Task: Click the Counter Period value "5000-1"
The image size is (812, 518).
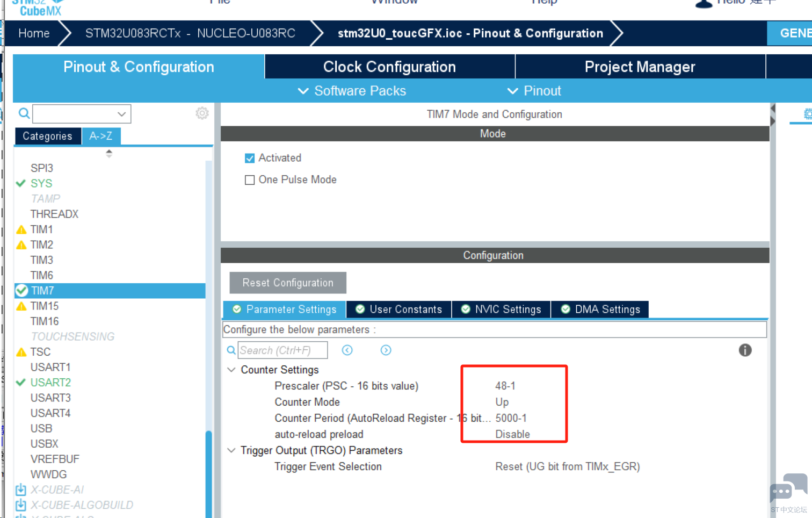Action: [511, 418]
